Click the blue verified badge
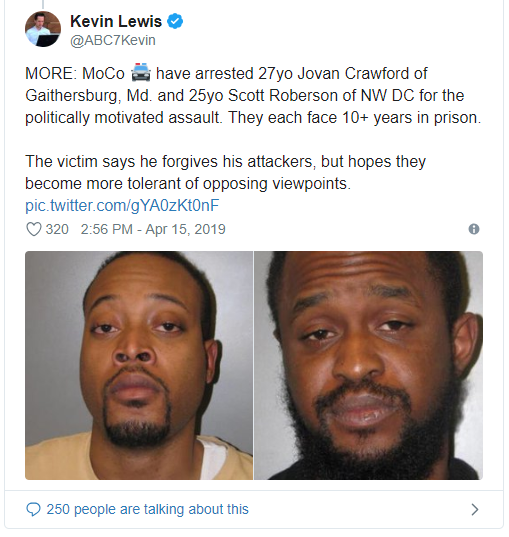Screen dimensions: 509x537 click(175, 21)
